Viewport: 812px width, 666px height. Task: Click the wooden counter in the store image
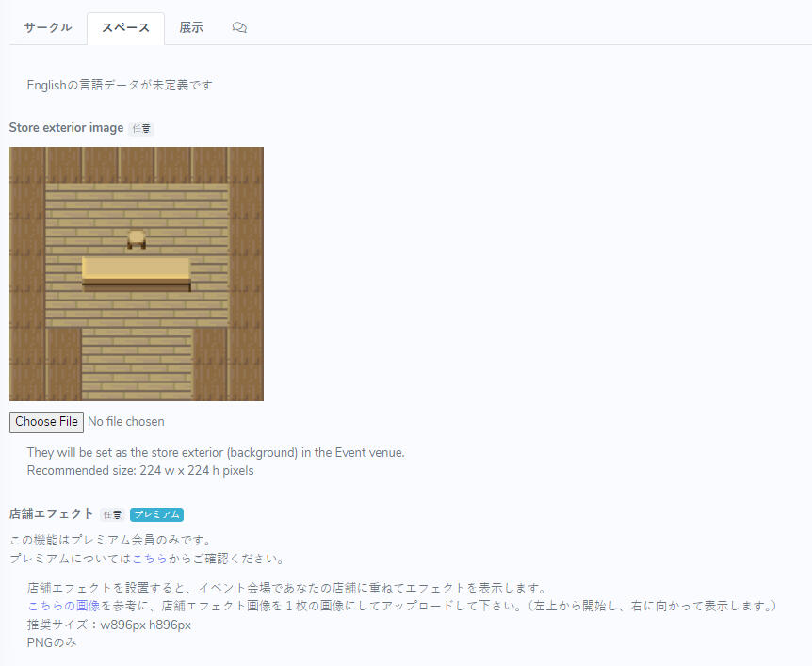[137, 271]
